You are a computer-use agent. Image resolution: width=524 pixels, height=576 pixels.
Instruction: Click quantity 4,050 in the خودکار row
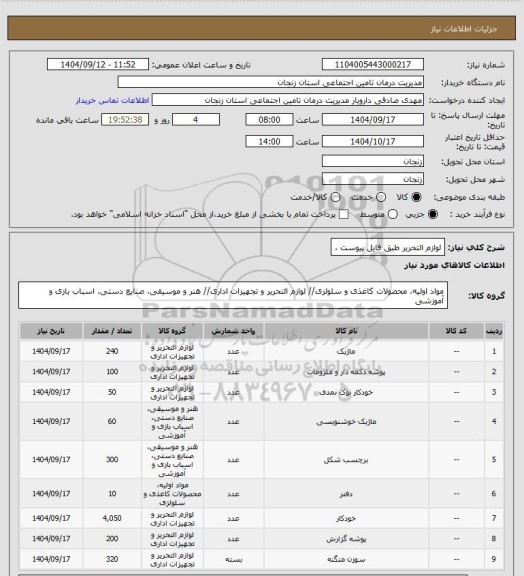tap(112, 518)
